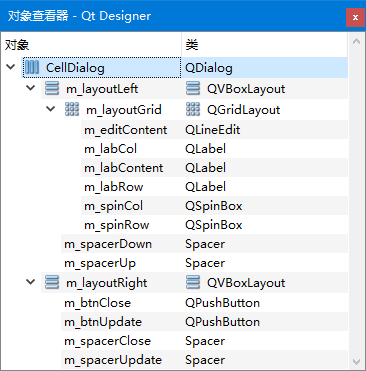This screenshot has height=371, width=366.
Task: Click the m_layoutRight QVBoxLayout class icon
Action: [193, 283]
